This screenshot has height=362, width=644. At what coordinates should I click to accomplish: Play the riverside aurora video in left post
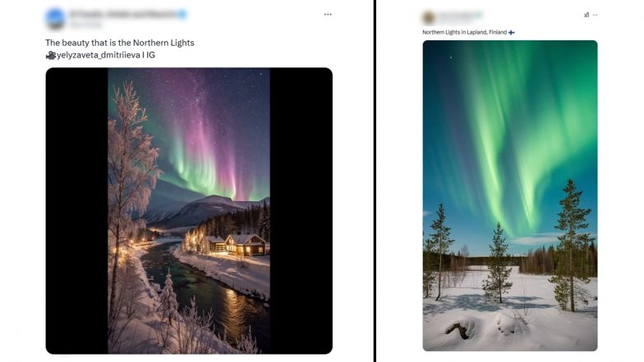[189, 210]
